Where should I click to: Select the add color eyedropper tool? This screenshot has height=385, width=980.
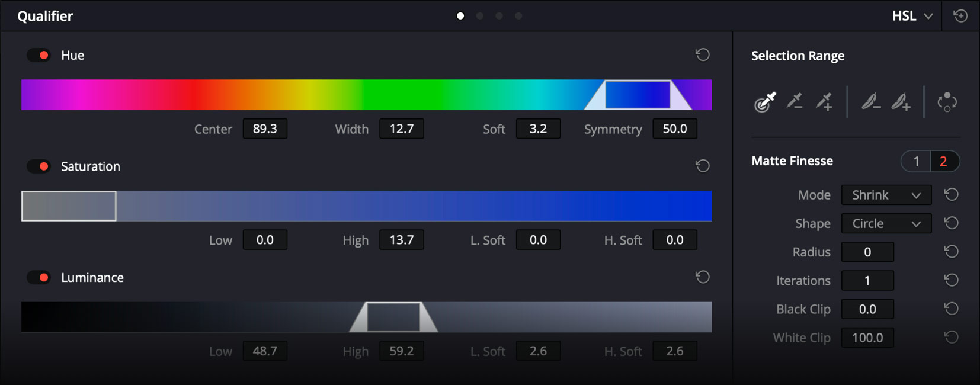pos(824,101)
